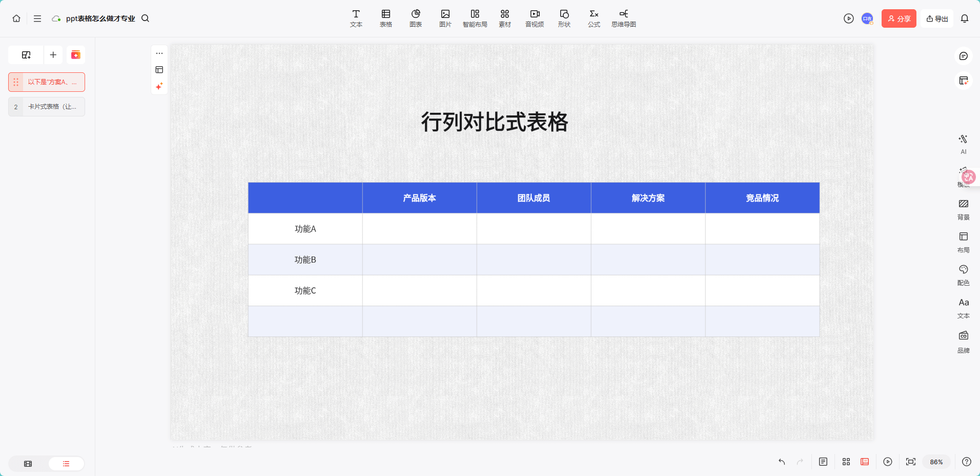Click the 分享 share button
Screen dimensions: 980x476
899,18
